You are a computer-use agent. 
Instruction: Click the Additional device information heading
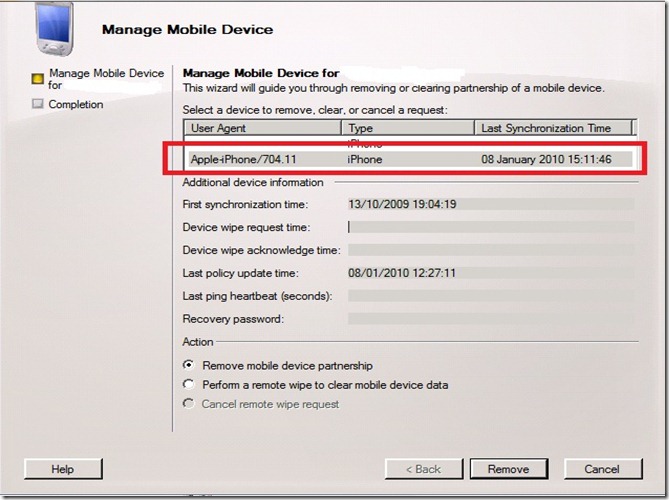coord(253,183)
